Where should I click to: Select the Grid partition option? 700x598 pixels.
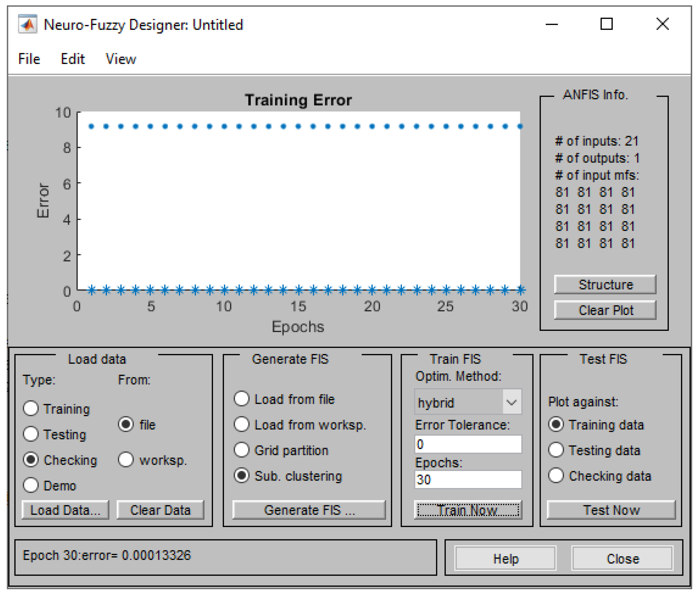coord(242,450)
